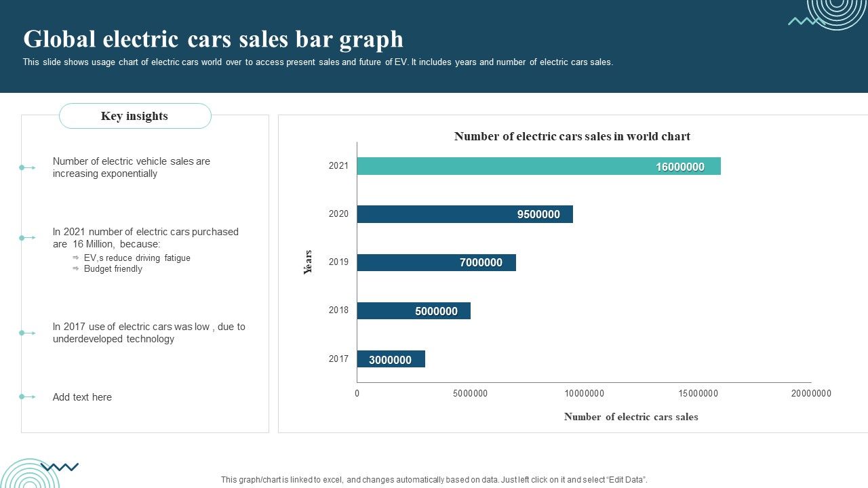Click the axis tick label '5000000'
This screenshot has height=488, width=868.
(x=471, y=393)
